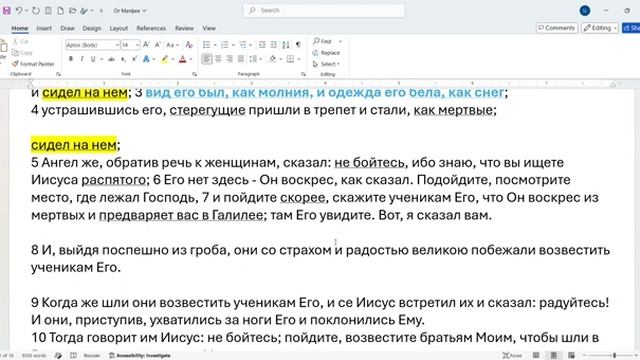Toggle Bold formatting
This screenshot has width=640, height=360.
click(71, 59)
